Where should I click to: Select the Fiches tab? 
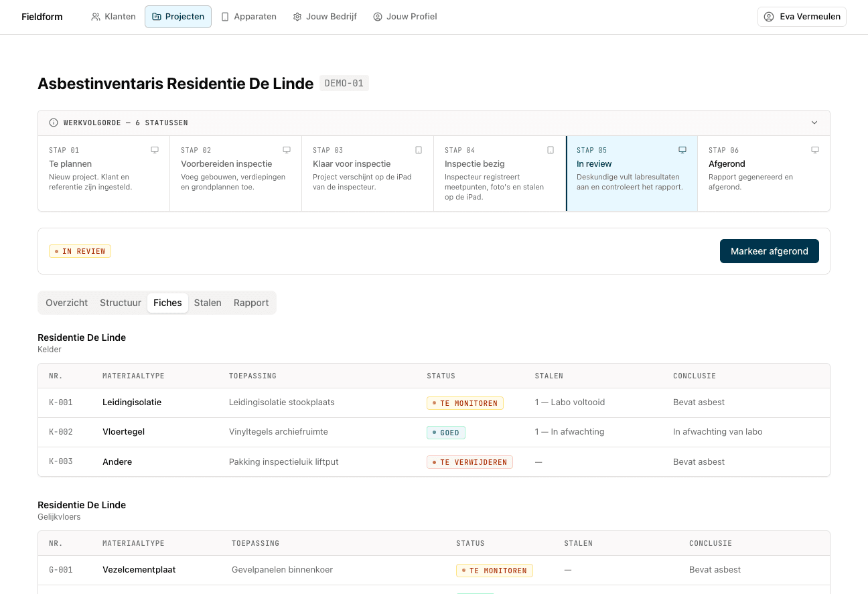coord(167,303)
